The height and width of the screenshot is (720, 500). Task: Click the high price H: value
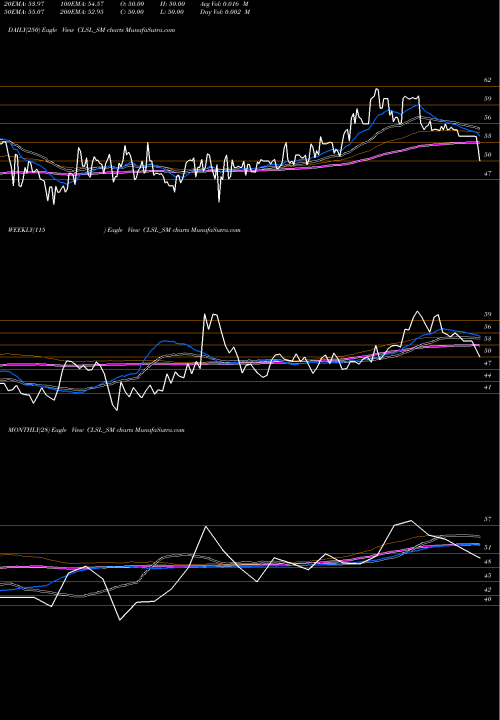coord(172,4)
